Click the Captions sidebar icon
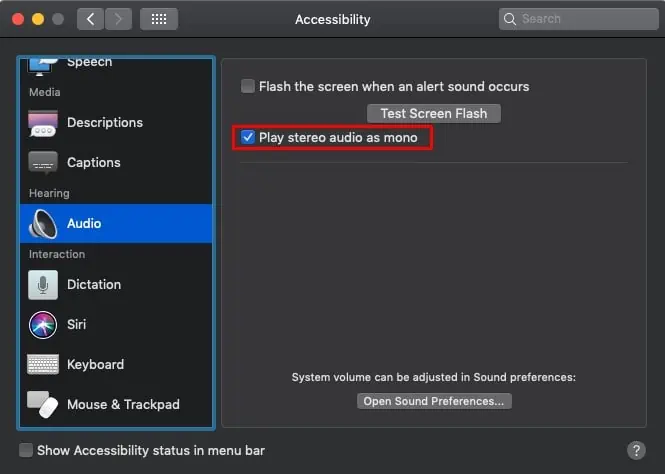Viewport: 665px width, 474px height. click(43, 162)
